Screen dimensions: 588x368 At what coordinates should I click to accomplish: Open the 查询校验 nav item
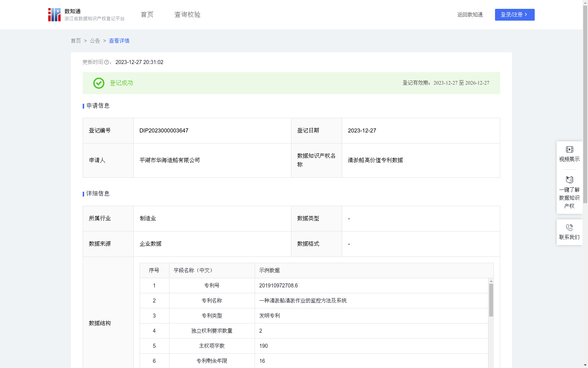pos(187,15)
